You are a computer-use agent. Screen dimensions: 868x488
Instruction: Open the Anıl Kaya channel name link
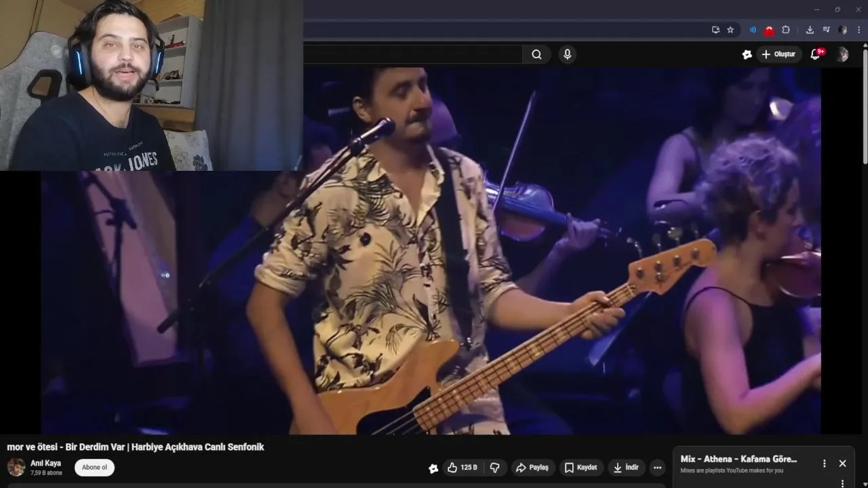pyautogui.click(x=45, y=463)
